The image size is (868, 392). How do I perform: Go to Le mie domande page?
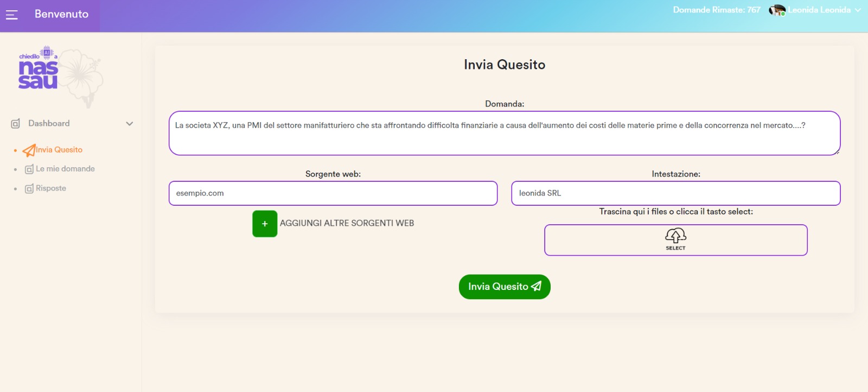tap(65, 169)
